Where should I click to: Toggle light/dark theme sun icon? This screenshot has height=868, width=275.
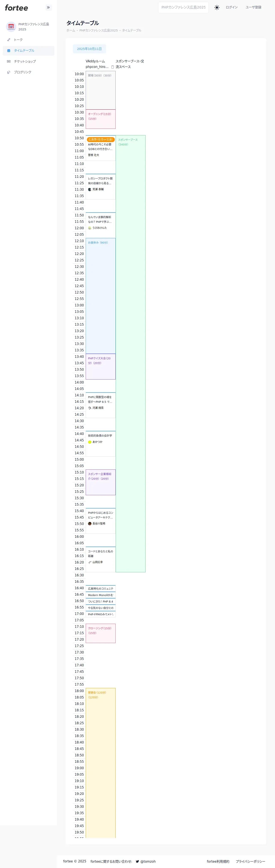tap(217, 7)
